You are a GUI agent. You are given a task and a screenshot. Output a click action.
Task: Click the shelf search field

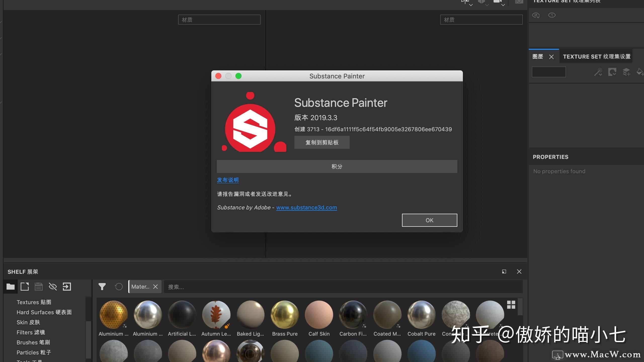tap(343, 287)
